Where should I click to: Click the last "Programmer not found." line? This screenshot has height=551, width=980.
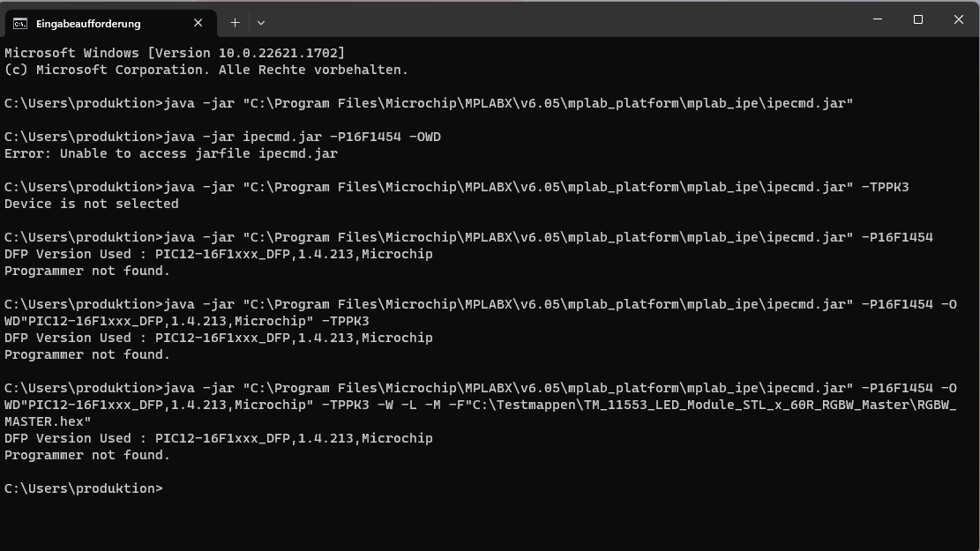point(86,455)
